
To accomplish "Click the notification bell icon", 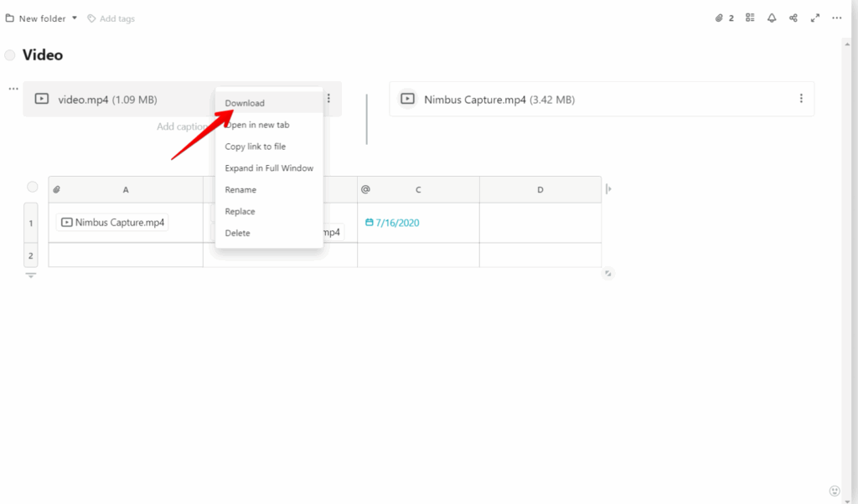I will pos(772,18).
